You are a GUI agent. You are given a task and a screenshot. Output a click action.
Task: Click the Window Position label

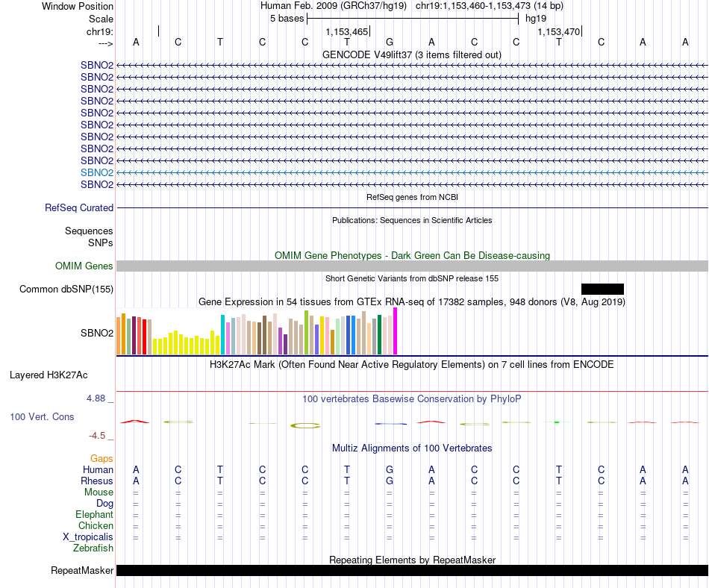(78, 6)
